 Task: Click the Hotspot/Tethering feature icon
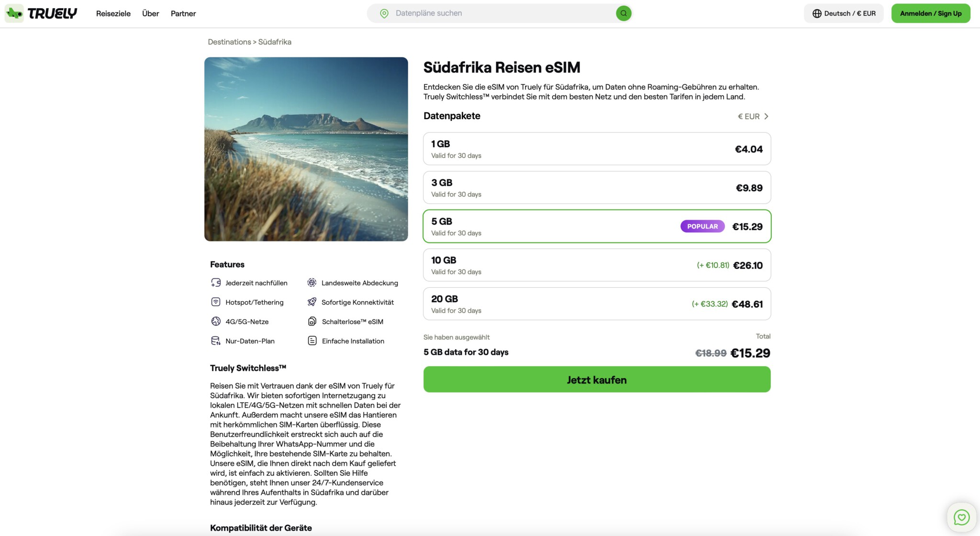tap(216, 302)
